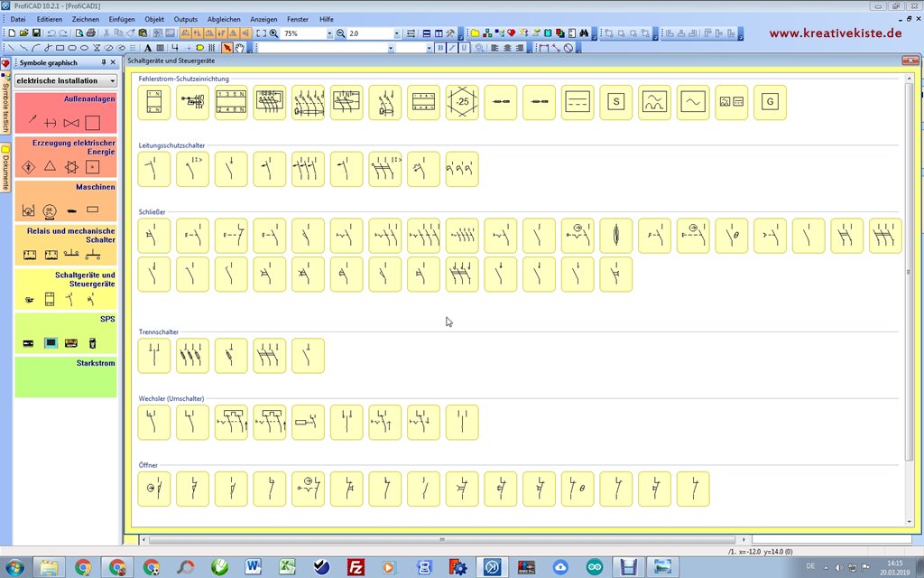Click the Save diskette icon in toolbar
This screenshot has height=578, width=924.
click(36, 33)
